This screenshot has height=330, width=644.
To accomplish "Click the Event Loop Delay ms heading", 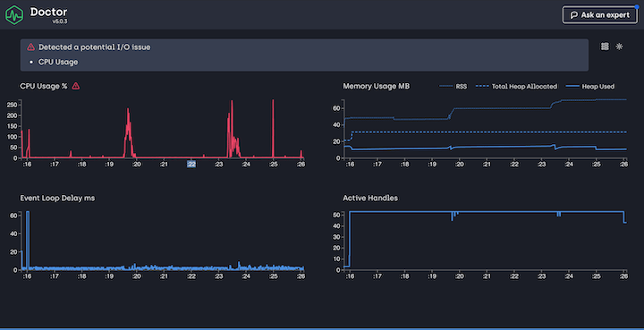I will pos(57,199).
